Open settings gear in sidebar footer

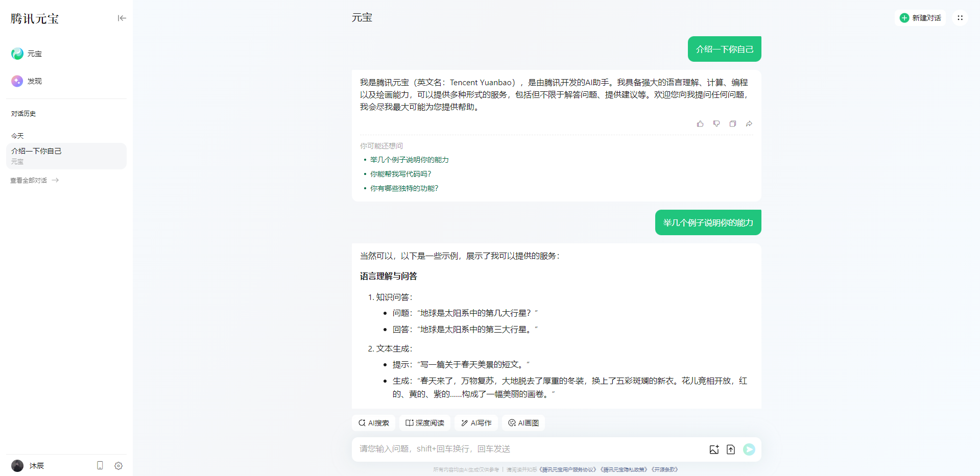[x=118, y=466]
